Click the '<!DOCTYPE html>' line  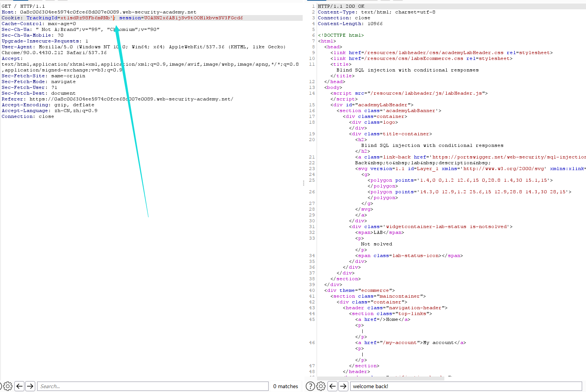341,35
